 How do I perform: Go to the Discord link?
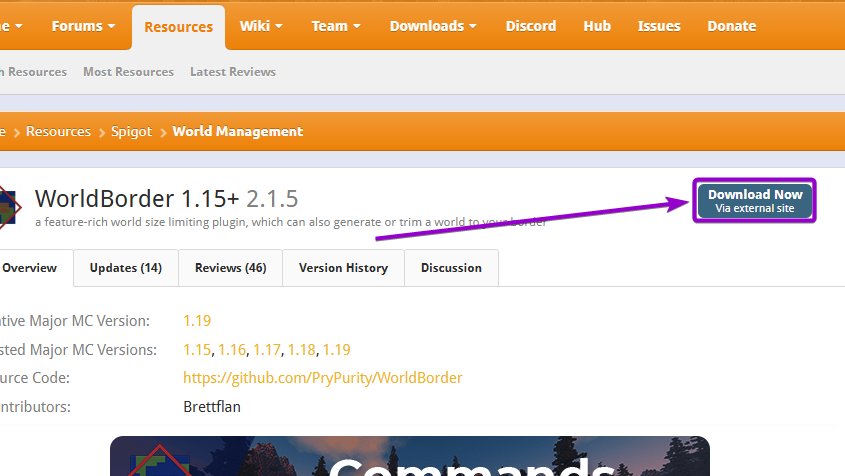click(531, 26)
